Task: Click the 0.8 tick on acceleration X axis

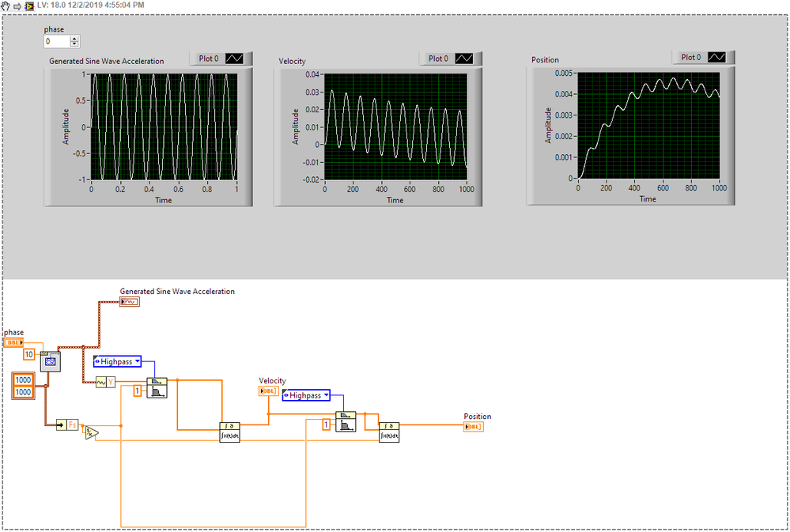Action: pyautogui.click(x=207, y=190)
